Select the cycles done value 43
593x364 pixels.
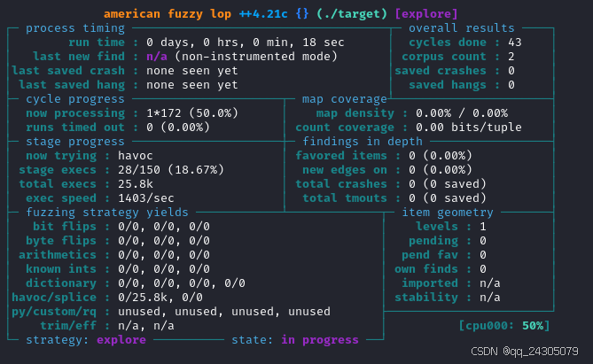point(515,43)
